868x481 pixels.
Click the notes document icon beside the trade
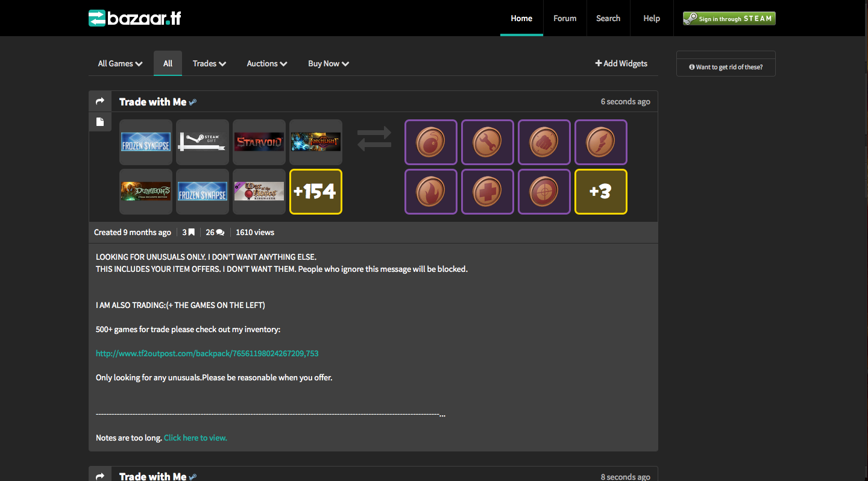coord(100,122)
